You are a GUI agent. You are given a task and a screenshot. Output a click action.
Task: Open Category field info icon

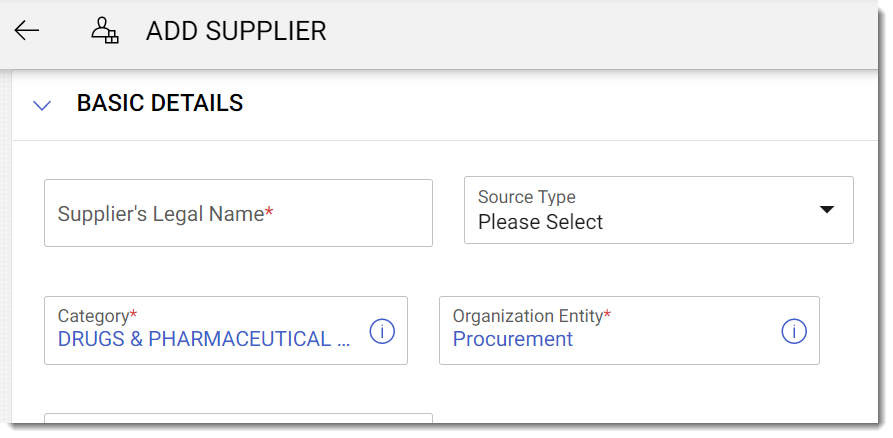pyautogui.click(x=382, y=331)
